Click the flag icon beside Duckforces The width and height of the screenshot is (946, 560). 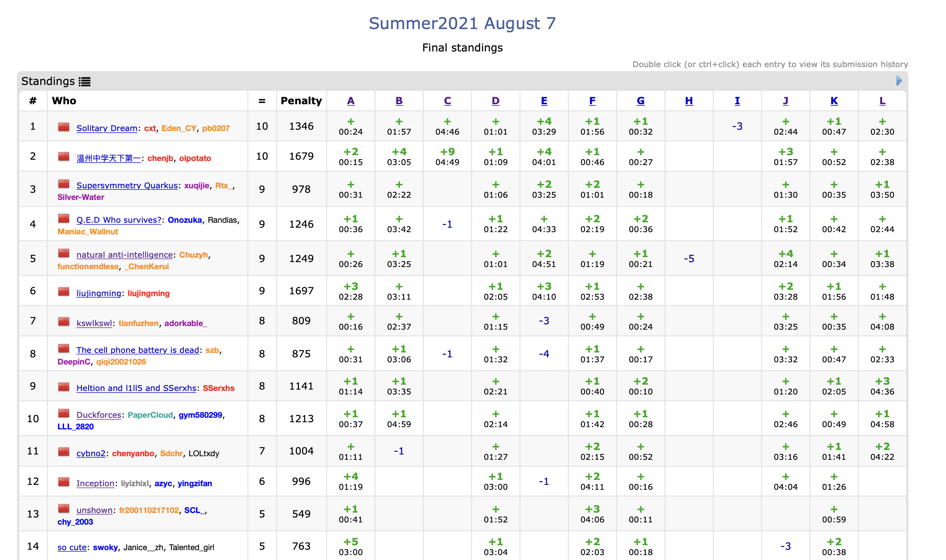64,414
